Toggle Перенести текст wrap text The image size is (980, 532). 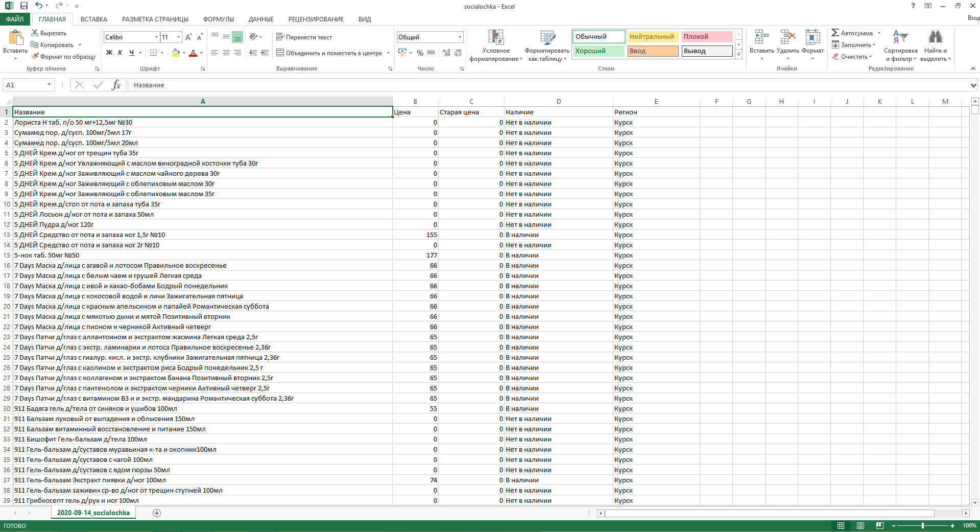tap(304, 37)
